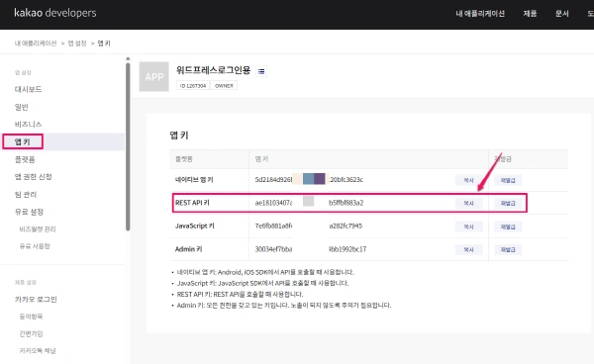Click the ID 1267304 badge
Screen dimensions: 594x364
(x=193, y=86)
